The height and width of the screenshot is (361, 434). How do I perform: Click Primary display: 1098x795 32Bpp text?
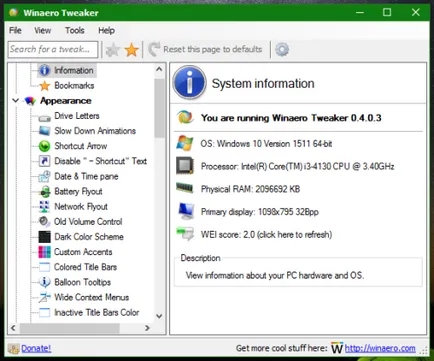pyautogui.click(x=260, y=212)
